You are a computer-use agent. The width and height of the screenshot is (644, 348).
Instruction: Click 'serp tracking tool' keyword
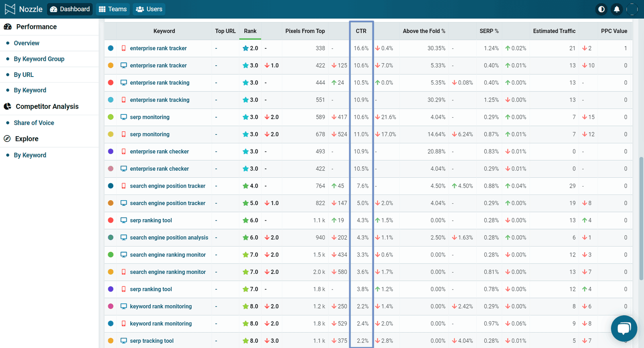(152, 341)
